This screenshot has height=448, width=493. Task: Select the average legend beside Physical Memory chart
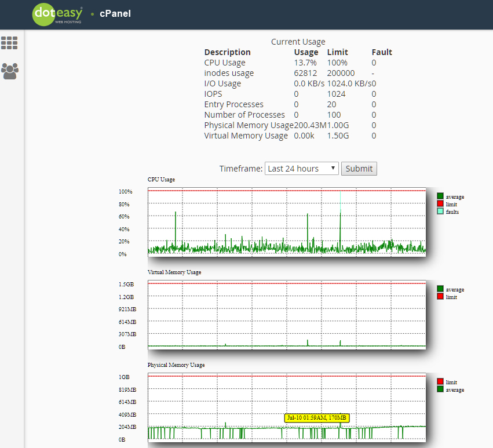click(x=441, y=389)
